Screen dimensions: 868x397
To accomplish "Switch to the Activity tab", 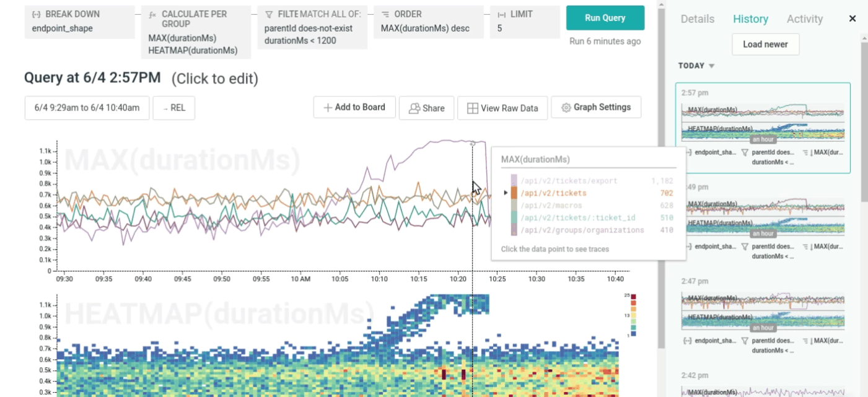I will tap(804, 19).
